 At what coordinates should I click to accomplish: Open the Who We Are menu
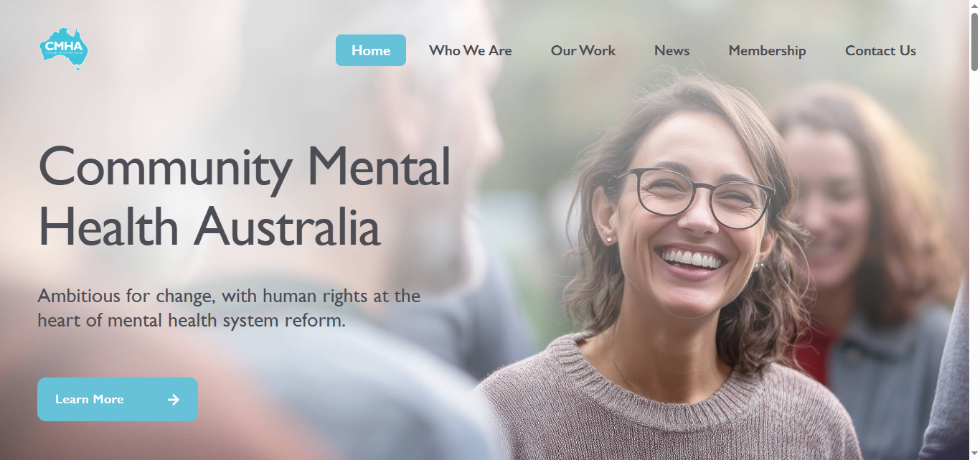[x=471, y=50]
